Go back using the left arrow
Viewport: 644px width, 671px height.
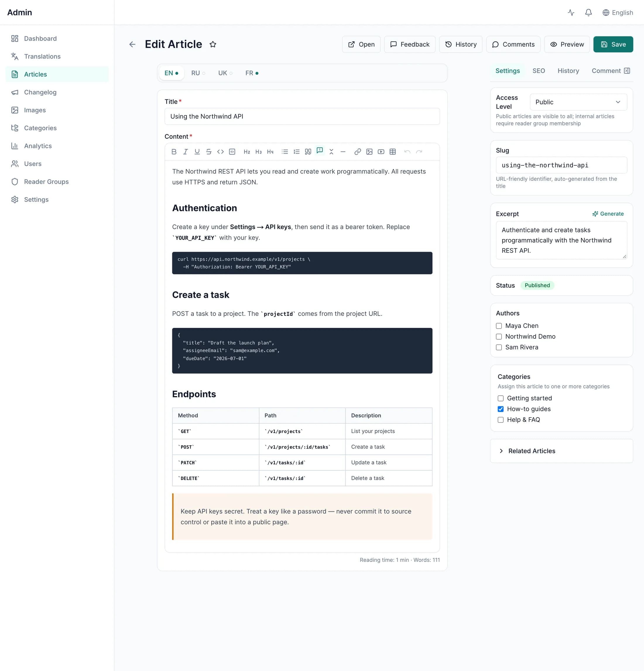[x=133, y=44]
